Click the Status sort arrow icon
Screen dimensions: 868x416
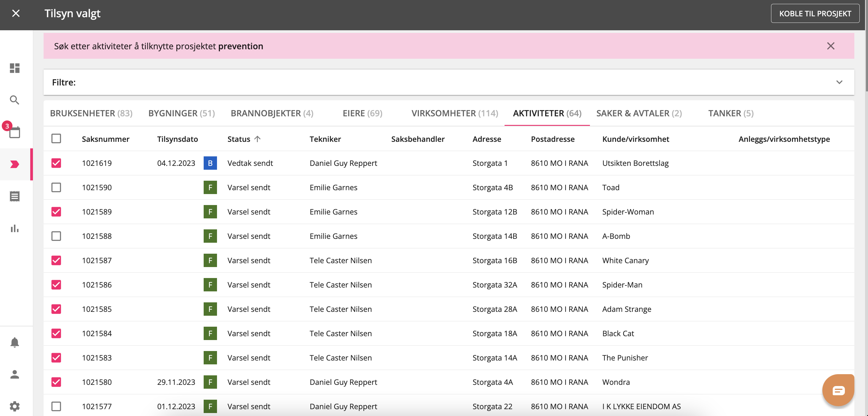(x=257, y=139)
